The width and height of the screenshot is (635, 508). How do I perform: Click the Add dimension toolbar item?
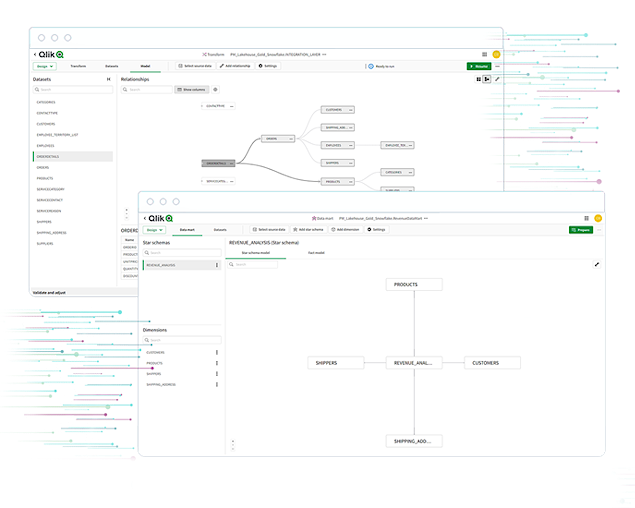345,229
